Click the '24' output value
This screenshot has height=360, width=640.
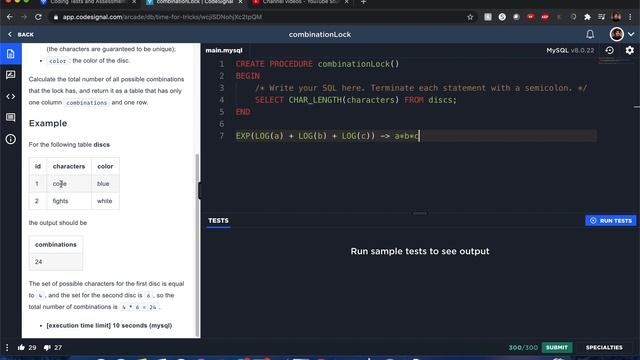coord(38,262)
